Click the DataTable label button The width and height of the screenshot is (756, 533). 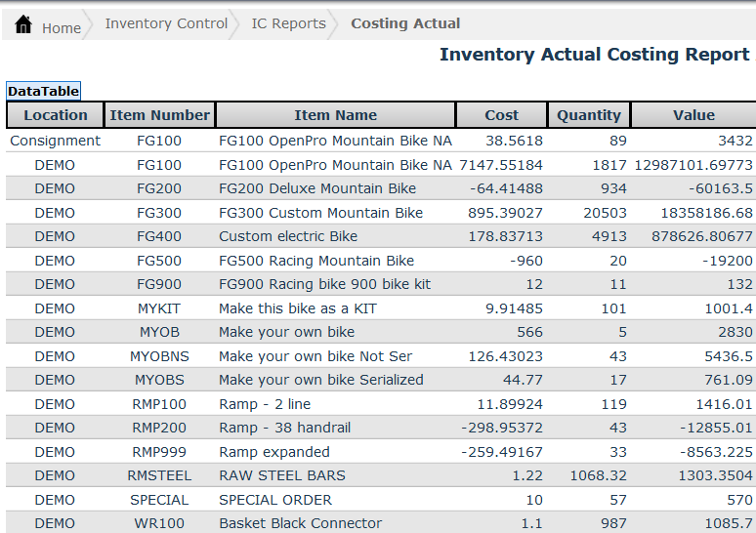pos(43,91)
